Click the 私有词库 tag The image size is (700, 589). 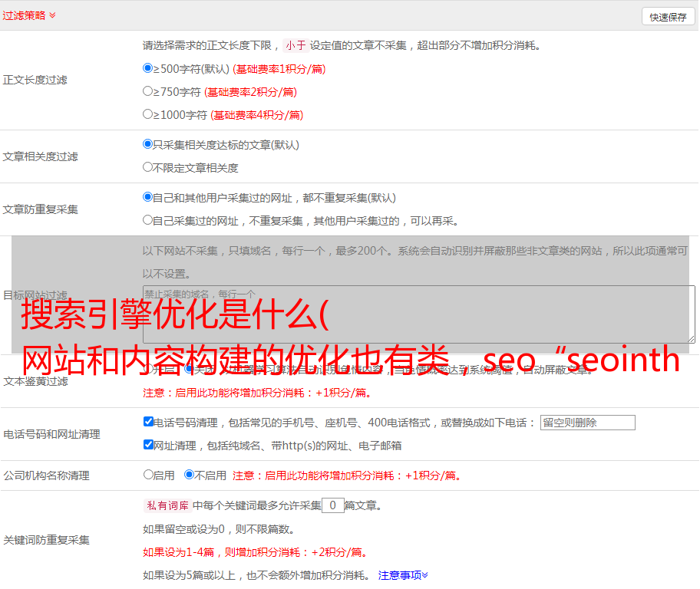pyautogui.click(x=167, y=505)
